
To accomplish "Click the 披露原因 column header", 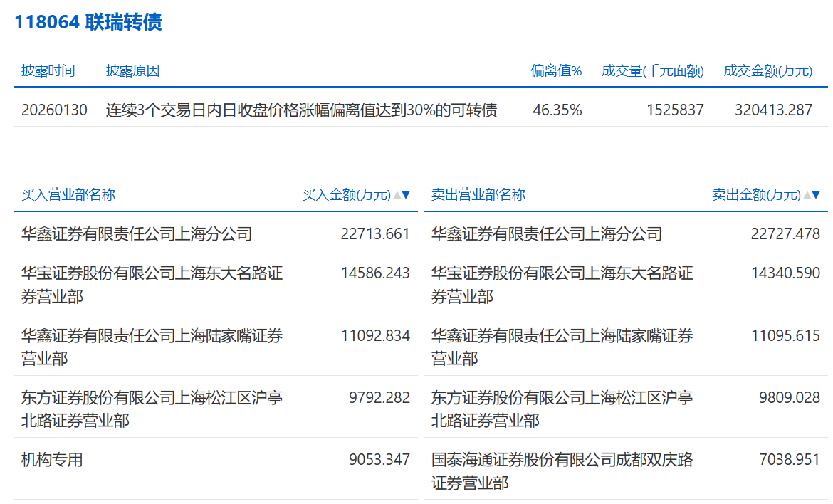I will tap(132, 71).
